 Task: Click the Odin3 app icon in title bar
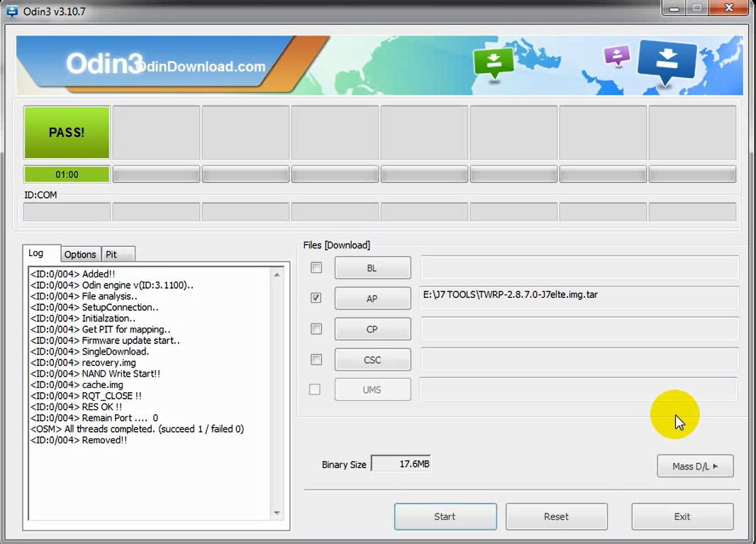(x=11, y=11)
